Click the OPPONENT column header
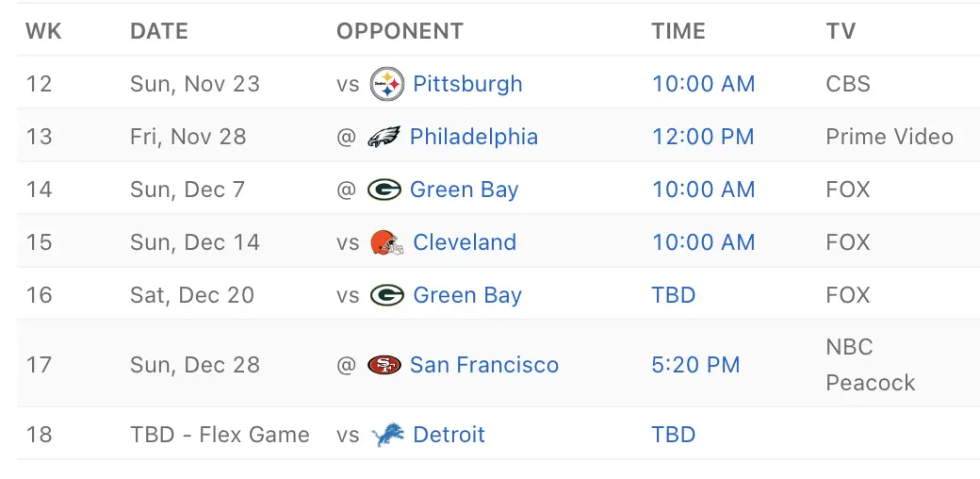Image resolution: width=980 pixels, height=479 pixels. [400, 31]
